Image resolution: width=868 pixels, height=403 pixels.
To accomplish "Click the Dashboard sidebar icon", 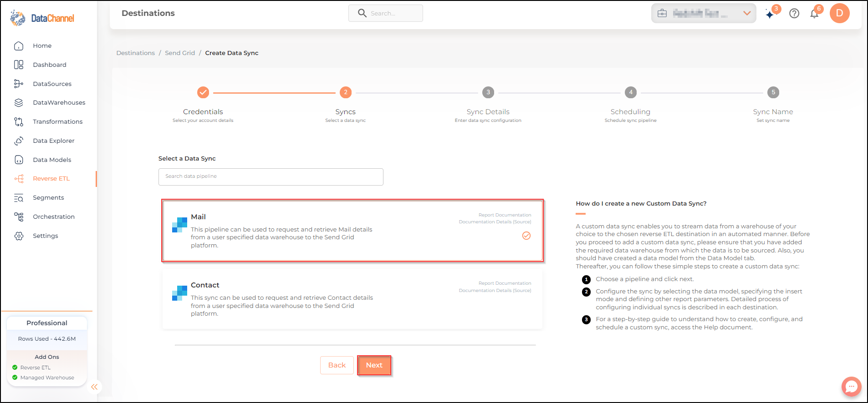I will (19, 65).
